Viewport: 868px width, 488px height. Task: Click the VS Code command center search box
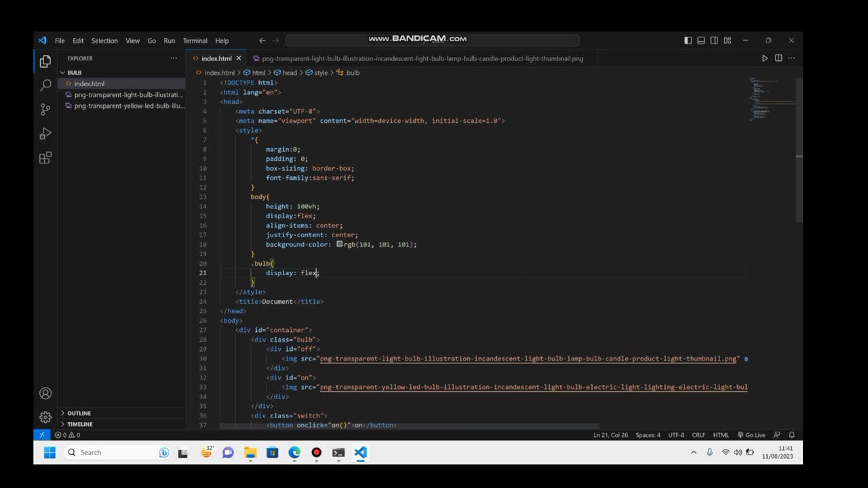pyautogui.click(x=432, y=41)
